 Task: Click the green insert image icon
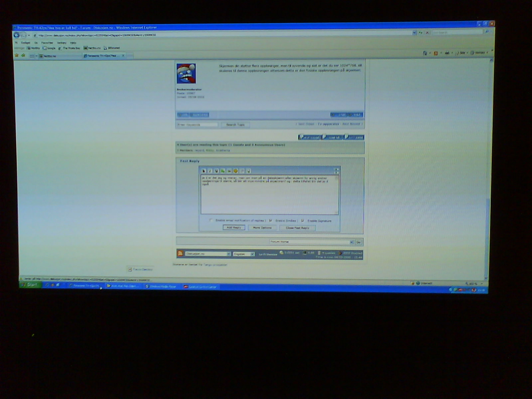click(x=223, y=171)
